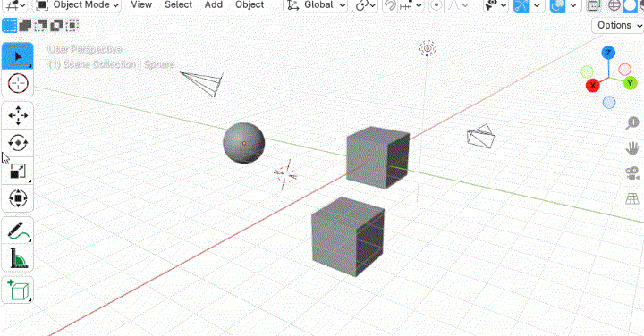The height and width of the screenshot is (336, 644).
Task: Select the Annotate pencil tool
Action: 18,231
